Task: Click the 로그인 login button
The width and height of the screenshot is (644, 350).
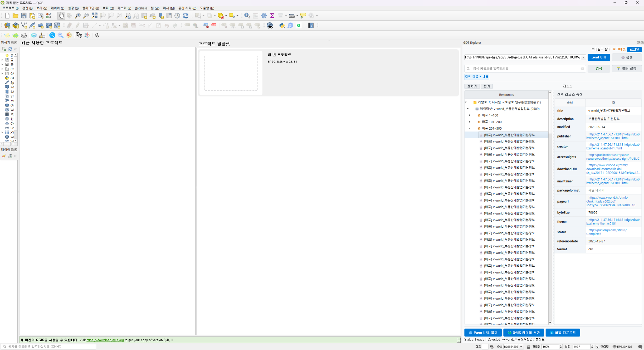Action: tap(634, 49)
